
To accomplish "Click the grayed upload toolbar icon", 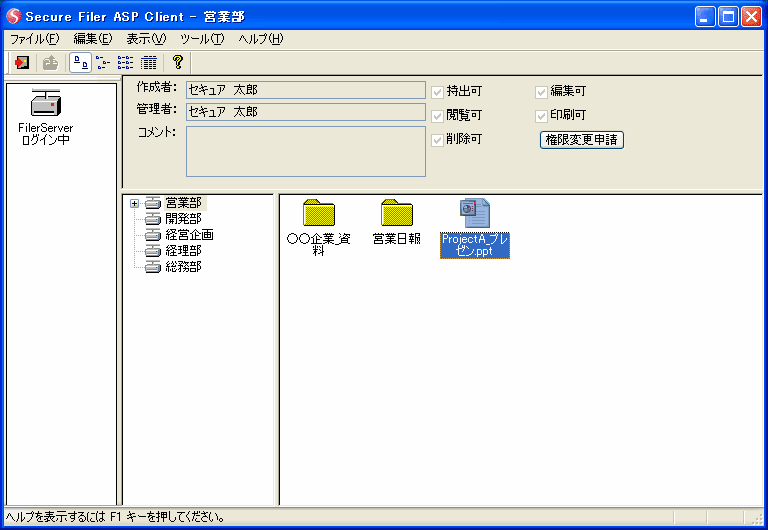I will click(x=50, y=63).
